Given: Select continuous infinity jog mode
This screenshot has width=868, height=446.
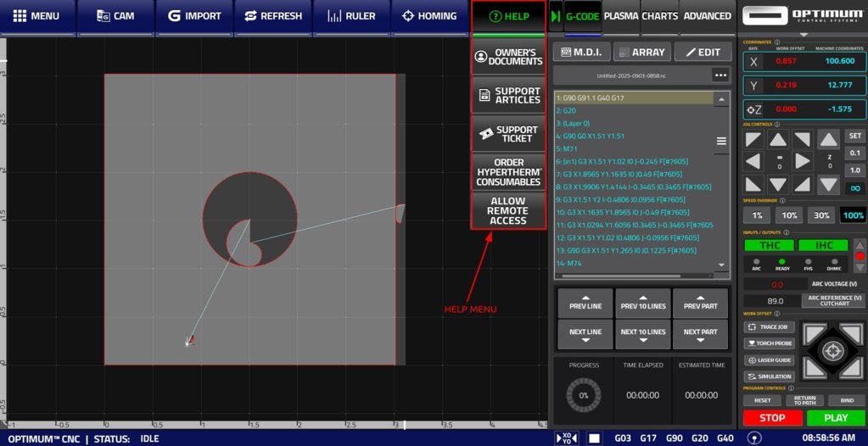Looking at the screenshot, I should [855, 188].
